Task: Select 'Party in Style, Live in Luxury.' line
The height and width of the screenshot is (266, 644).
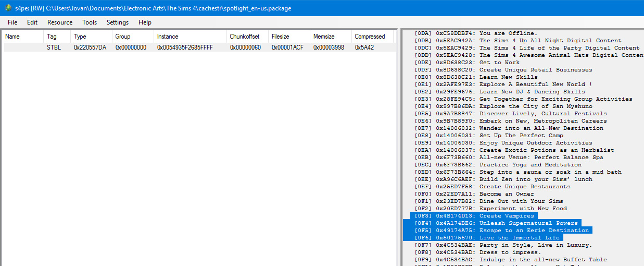Action: pos(503,245)
